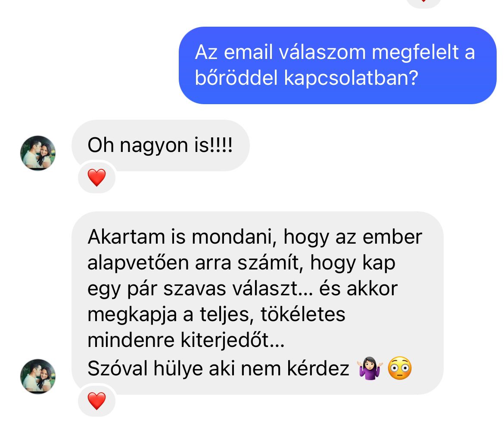
Task: Tap the text "bőröddel kapcsolatban?"
Action: click(x=307, y=78)
